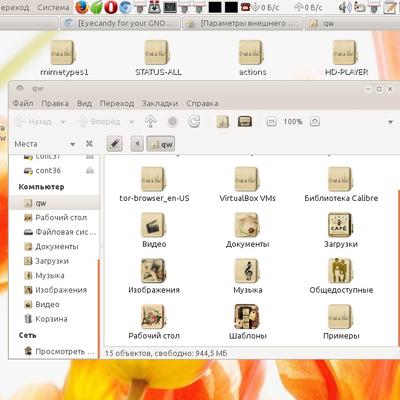Screen dimensions: 400x400
Task: Launch the Chromium browser panel icon
Action: tap(125, 7)
